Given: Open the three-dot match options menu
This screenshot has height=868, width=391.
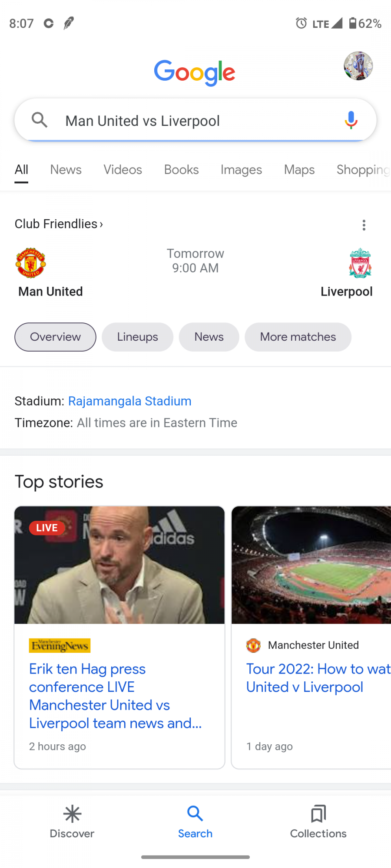Looking at the screenshot, I should point(364,225).
